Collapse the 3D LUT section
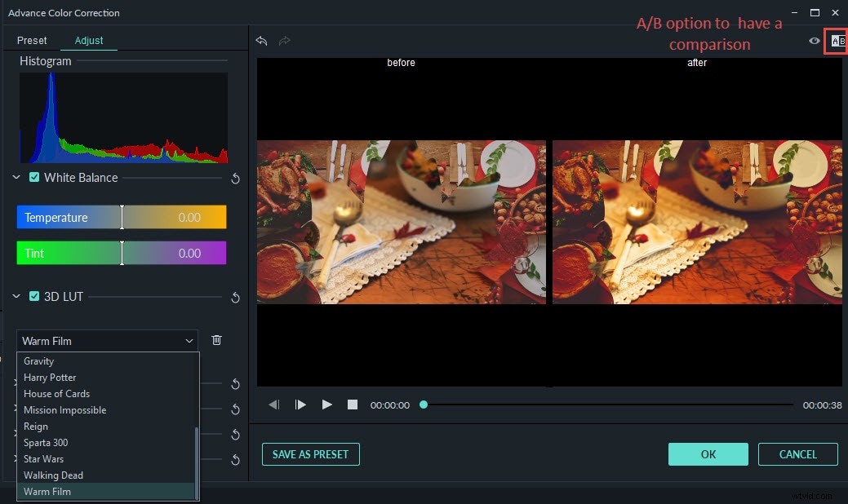The image size is (848, 504). click(15, 296)
